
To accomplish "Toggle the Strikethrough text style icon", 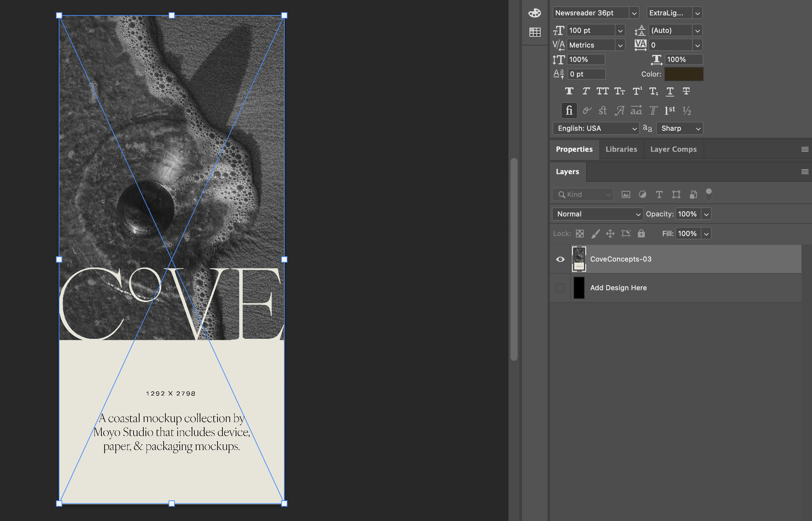I will (686, 91).
